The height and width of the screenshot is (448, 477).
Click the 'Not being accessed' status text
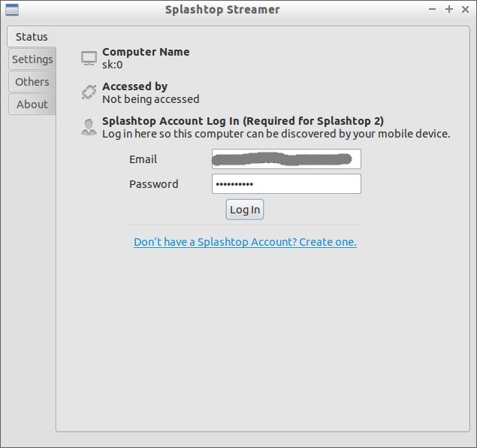click(x=151, y=99)
